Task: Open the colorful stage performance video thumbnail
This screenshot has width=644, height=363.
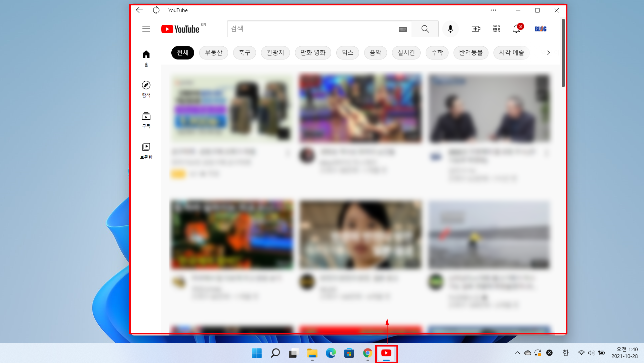Action: pyautogui.click(x=360, y=108)
